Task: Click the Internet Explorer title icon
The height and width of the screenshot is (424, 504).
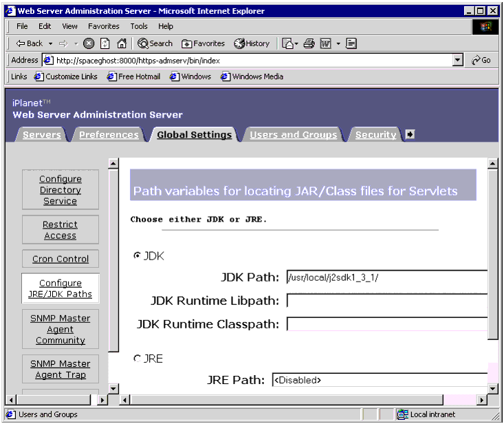Action: click(10, 11)
